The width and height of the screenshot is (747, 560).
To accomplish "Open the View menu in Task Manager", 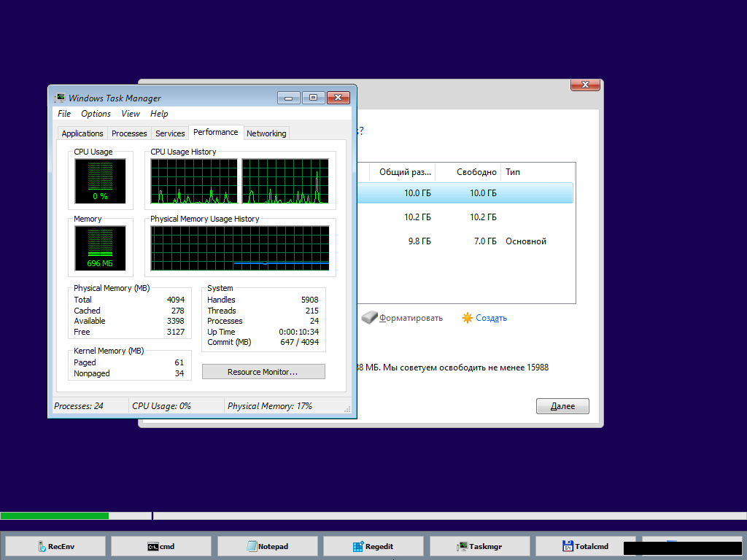I will coord(130,114).
